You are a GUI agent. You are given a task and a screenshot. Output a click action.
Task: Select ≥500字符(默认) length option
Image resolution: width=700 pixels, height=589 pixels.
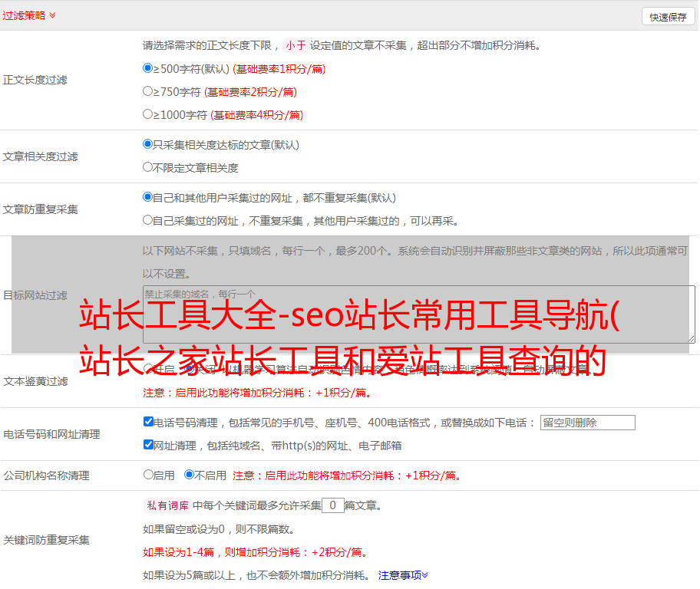click(147, 67)
